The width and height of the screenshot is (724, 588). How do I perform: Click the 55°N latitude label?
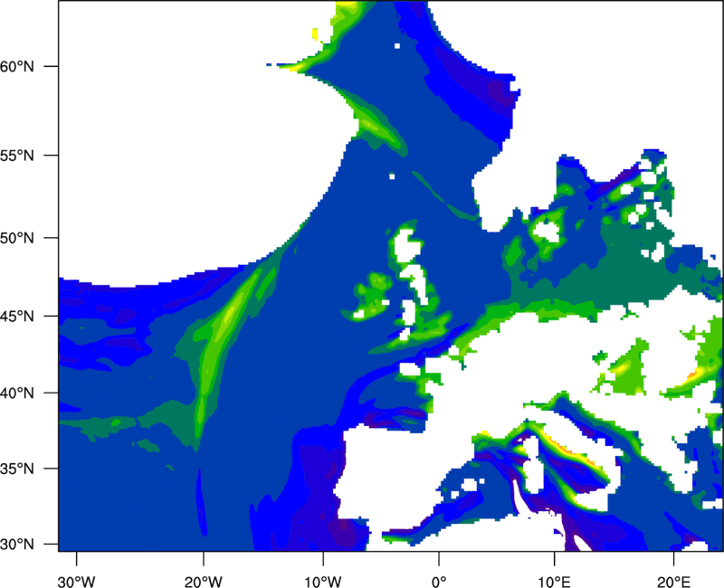17,156
